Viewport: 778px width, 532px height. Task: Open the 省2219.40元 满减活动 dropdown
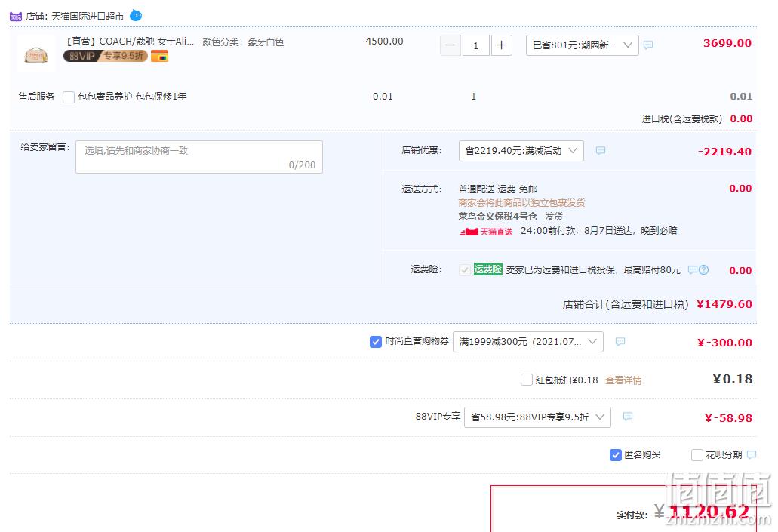(521, 151)
